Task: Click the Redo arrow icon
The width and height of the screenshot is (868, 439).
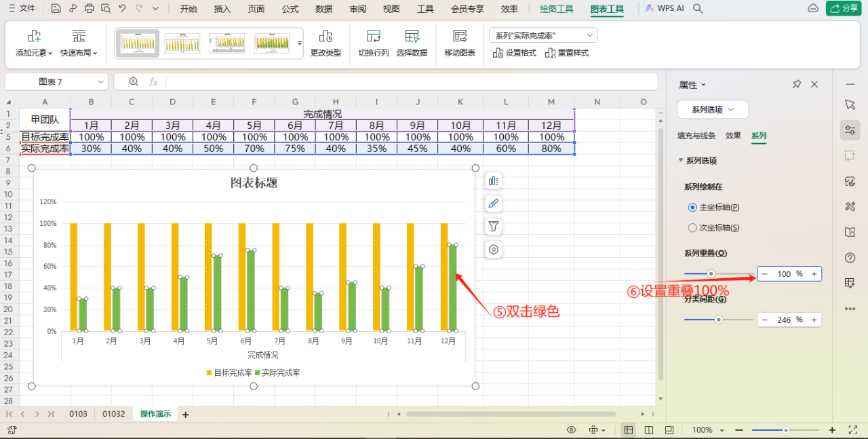Action: click(x=139, y=9)
